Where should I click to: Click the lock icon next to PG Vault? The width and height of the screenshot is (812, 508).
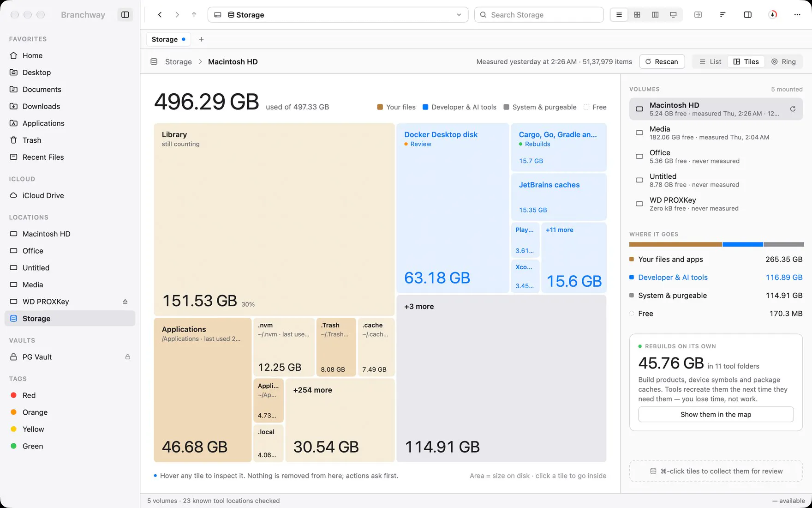[x=128, y=357]
